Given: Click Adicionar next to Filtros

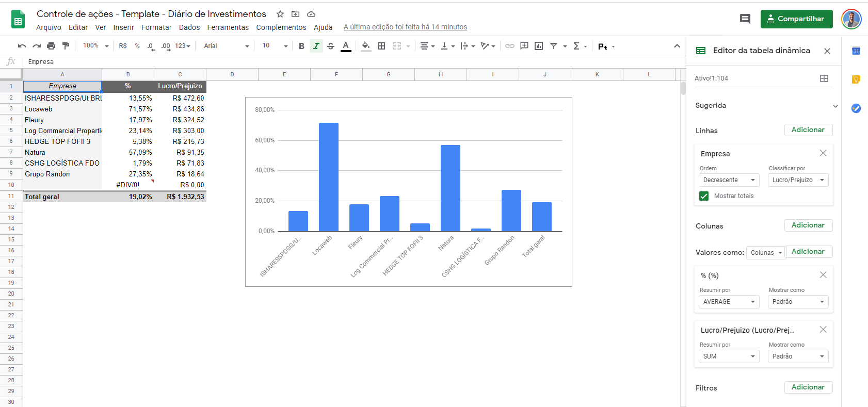Looking at the screenshot, I should tap(808, 387).
